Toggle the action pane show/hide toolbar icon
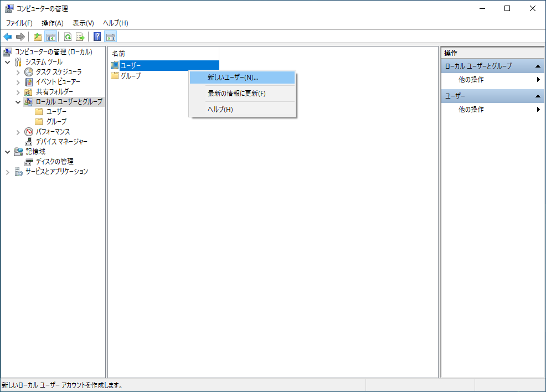The width and height of the screenshot is (546, 392). [x=111, y=37]
